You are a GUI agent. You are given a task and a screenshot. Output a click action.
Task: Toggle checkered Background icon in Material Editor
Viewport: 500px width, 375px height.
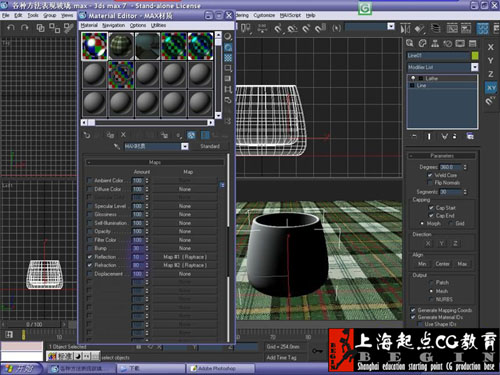click(228, 58)
